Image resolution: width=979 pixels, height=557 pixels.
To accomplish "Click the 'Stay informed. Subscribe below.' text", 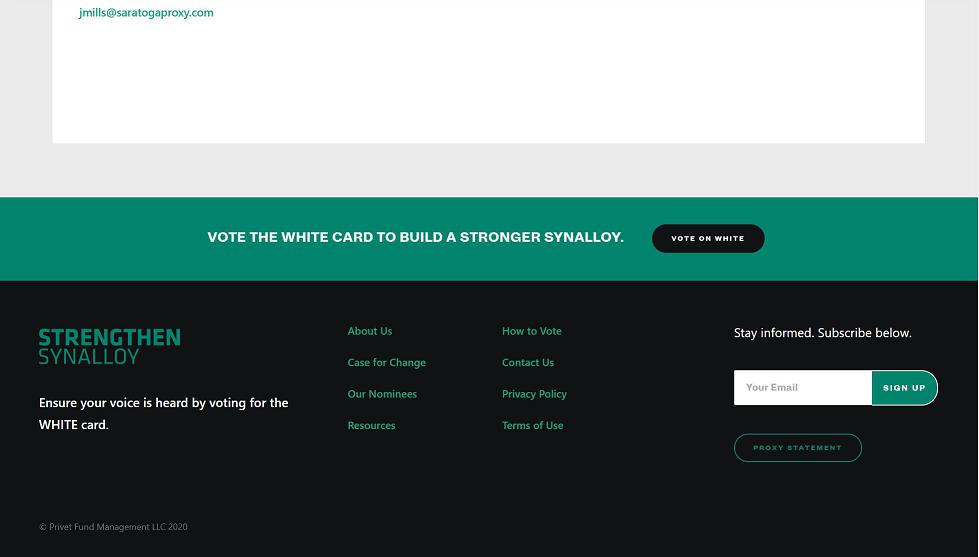I will 822,333.
